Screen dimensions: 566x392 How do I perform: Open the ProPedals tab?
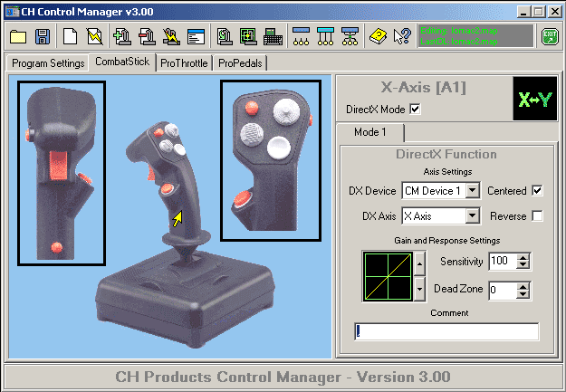coord(240,63)
